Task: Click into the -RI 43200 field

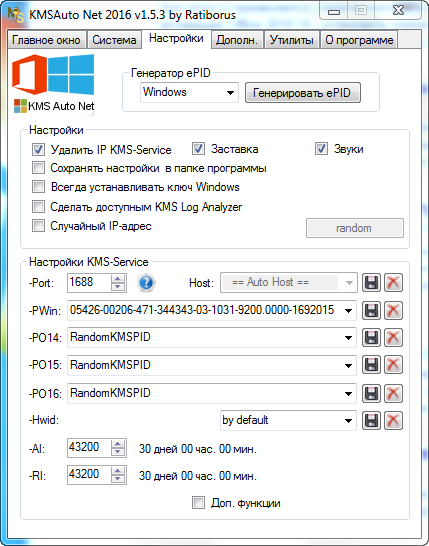Action: pos(89,475)
